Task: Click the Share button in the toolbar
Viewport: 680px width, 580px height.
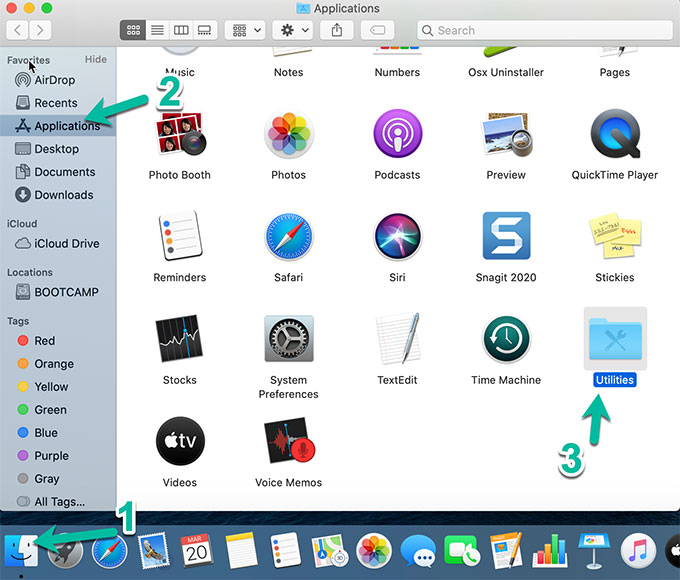Action: (336, 31)
